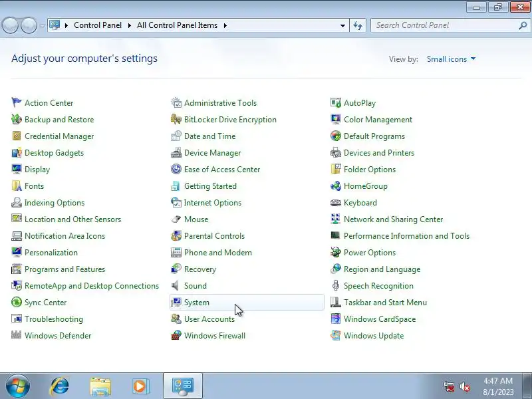Open the Color Management icon
Viewport: 532px width, 399px height.
tap(336, 119)
